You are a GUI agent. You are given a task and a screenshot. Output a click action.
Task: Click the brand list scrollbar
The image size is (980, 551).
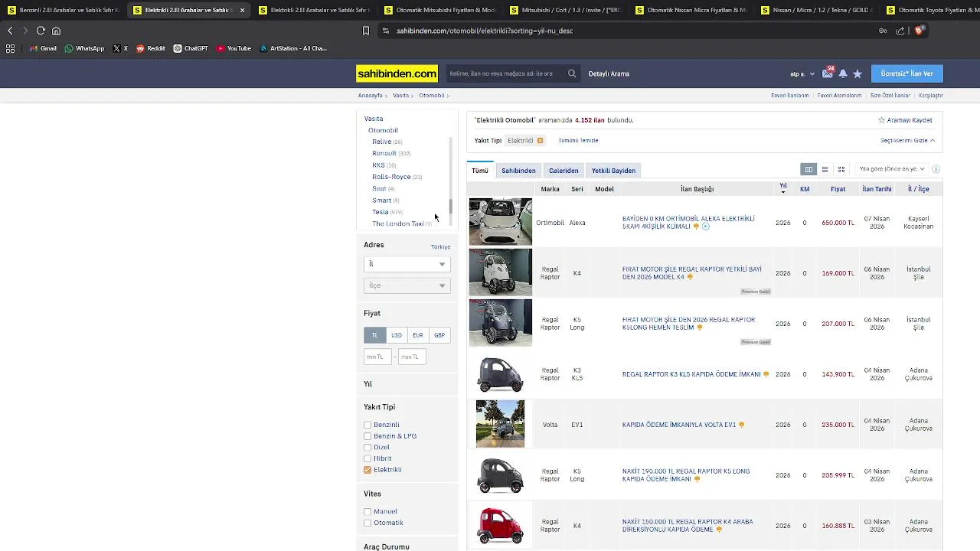[x=451, y=207]
